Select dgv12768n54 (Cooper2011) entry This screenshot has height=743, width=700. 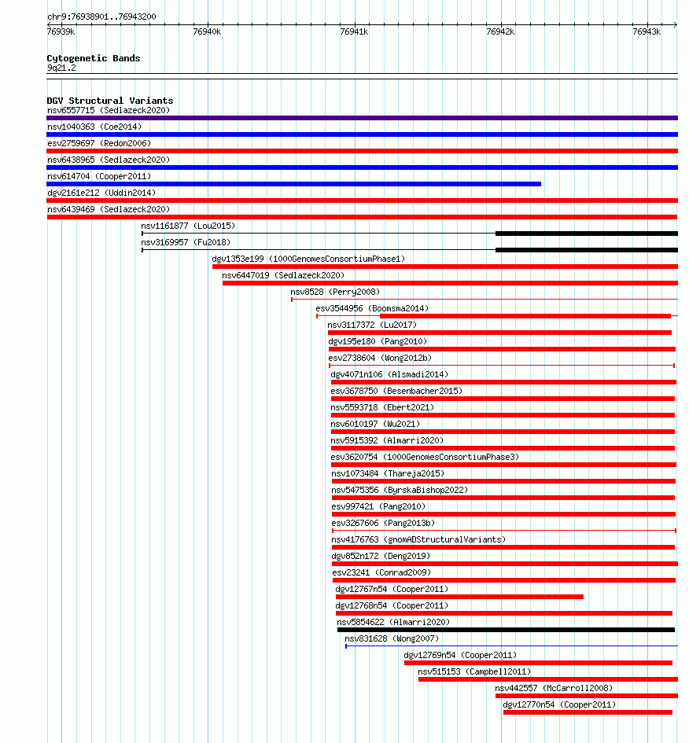[x=392, y=606]
